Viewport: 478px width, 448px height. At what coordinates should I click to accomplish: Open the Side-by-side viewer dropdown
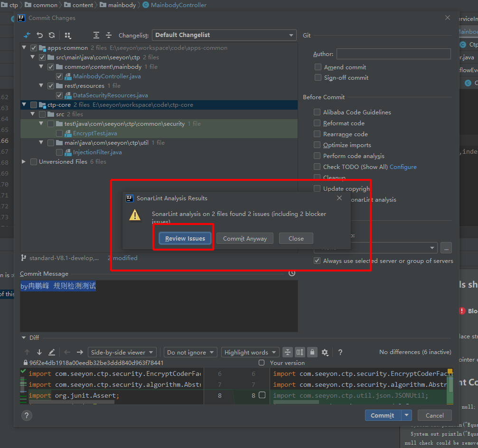coord(122,352)
